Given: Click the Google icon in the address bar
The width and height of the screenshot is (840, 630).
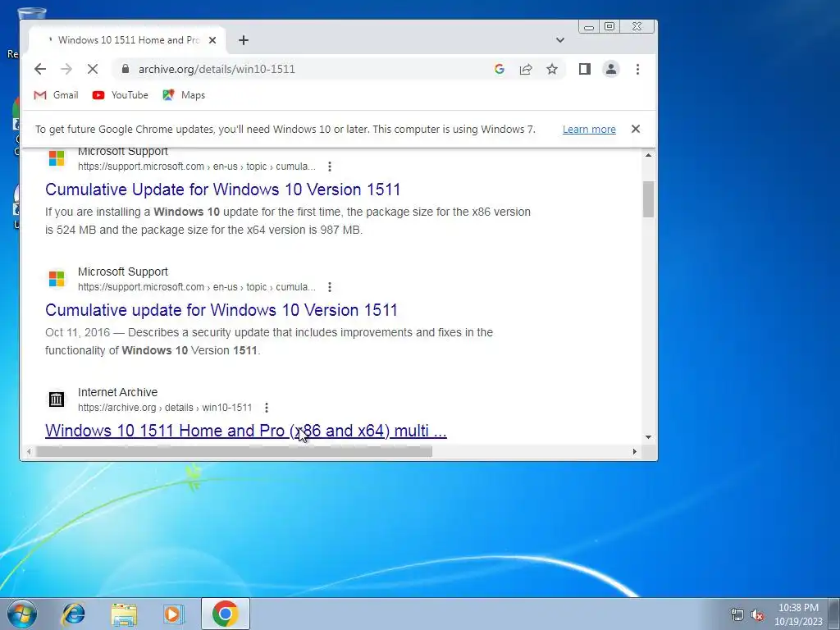Looking at the screenshot, I should tap(500, 69).
